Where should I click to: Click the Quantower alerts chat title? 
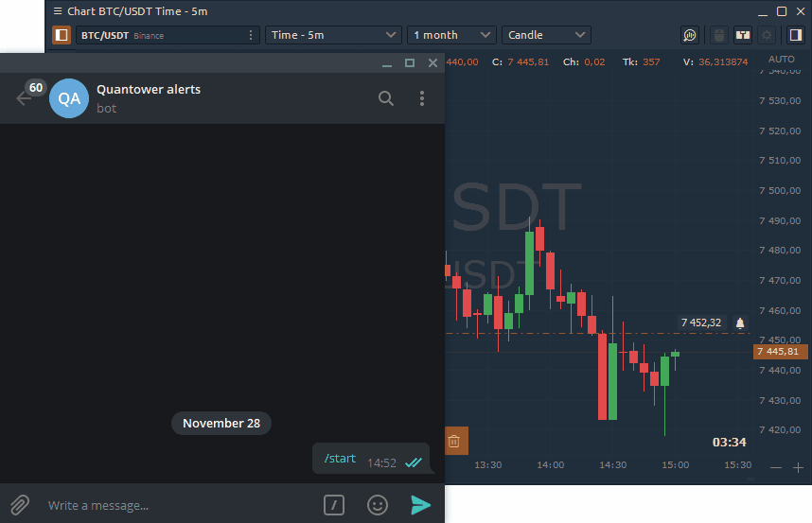(149, 89)
